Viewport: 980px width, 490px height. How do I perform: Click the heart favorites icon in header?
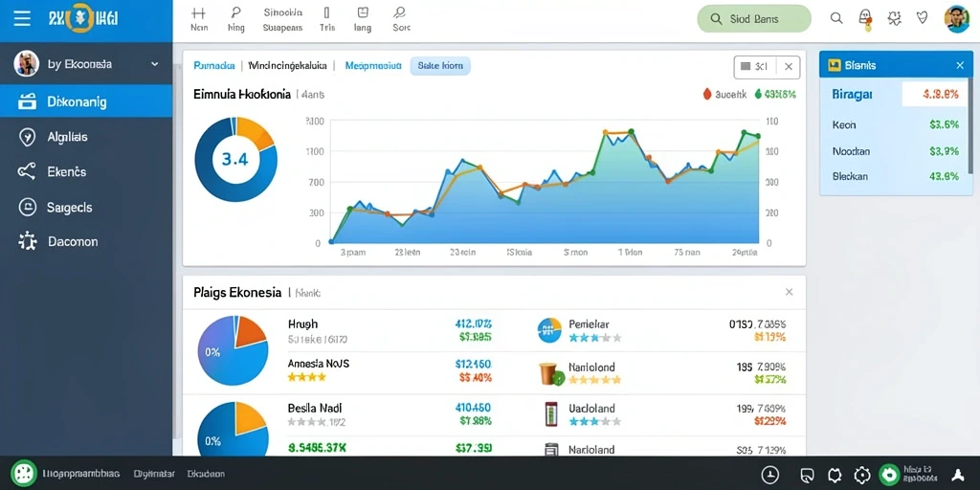coord(922,18)
